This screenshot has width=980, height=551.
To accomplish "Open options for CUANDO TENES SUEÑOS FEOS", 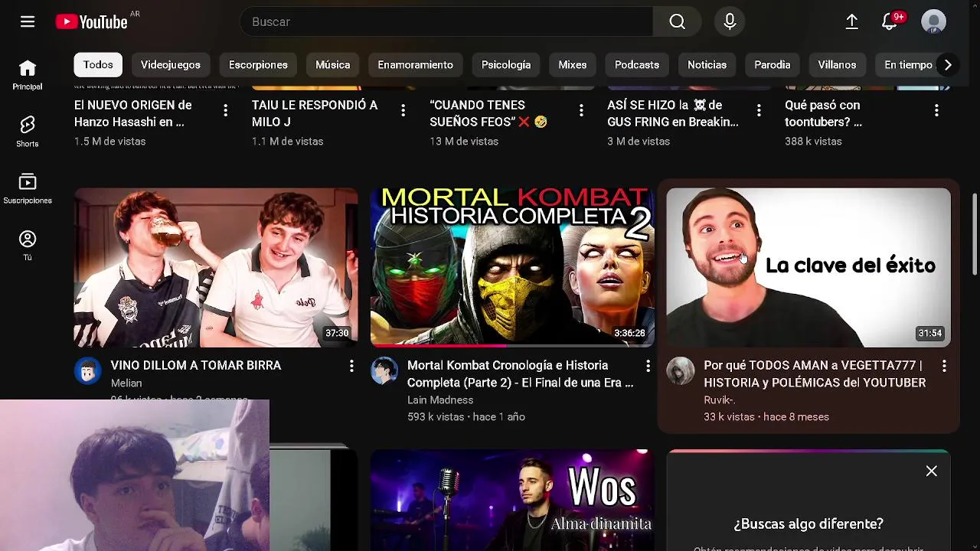I will pos(581,111).
